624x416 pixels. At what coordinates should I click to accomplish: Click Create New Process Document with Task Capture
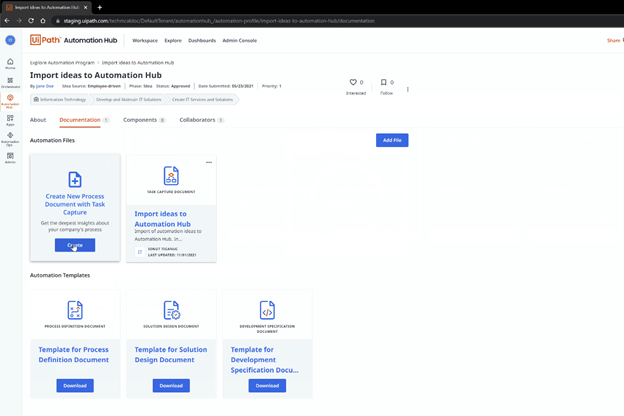(75, 204)
